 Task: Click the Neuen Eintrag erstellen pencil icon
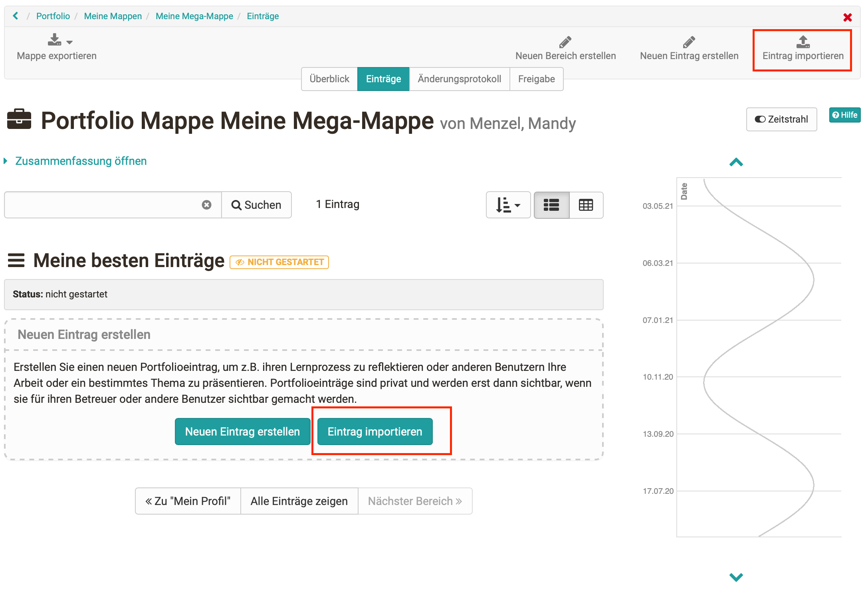click(689, 41)
